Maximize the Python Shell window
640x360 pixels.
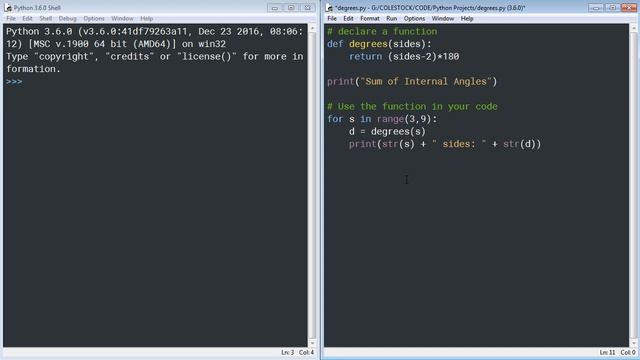pos(291,7)
